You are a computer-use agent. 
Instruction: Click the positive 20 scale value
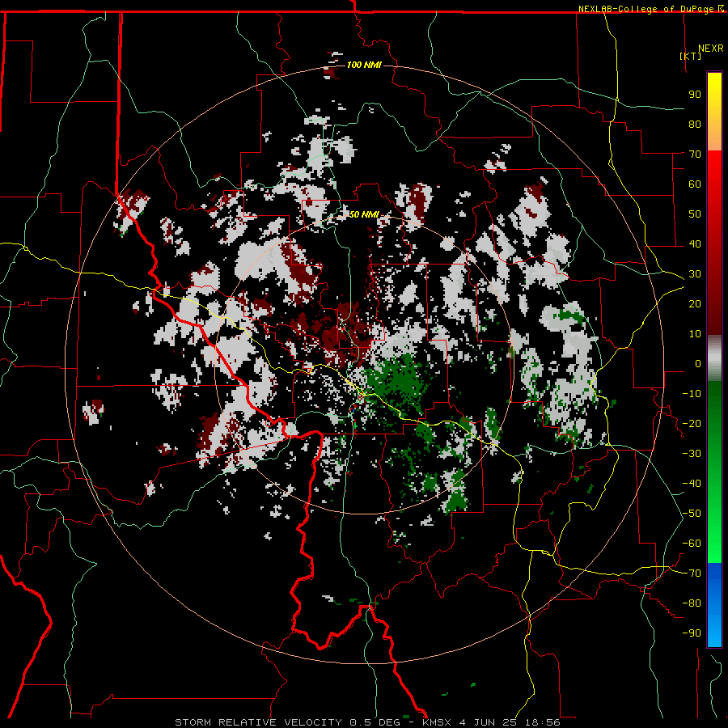(695, 303)
